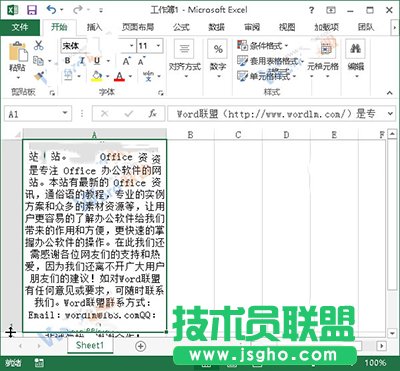Select the Sheet1 tab

click(90, 345)
